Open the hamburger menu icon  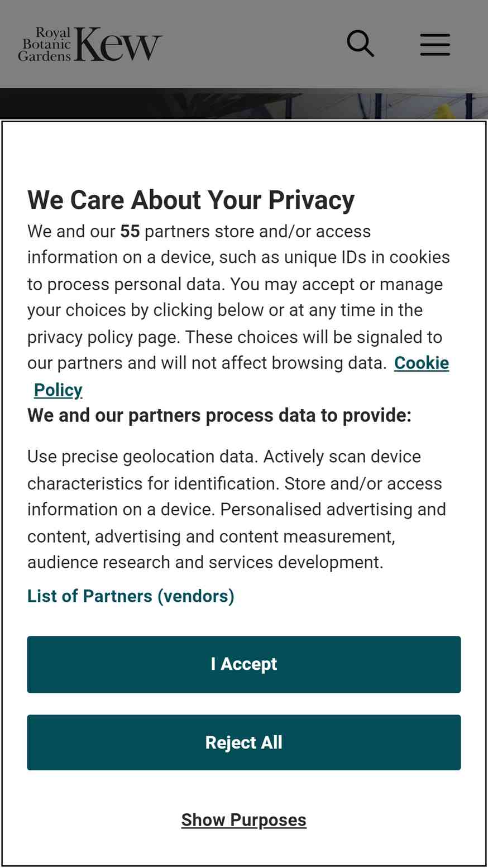(x=435, y=44)
